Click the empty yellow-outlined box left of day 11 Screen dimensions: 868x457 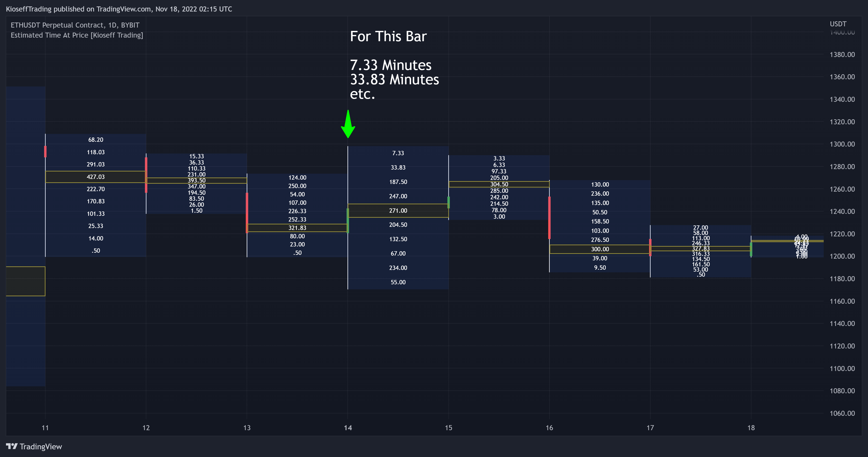(26, 281)
